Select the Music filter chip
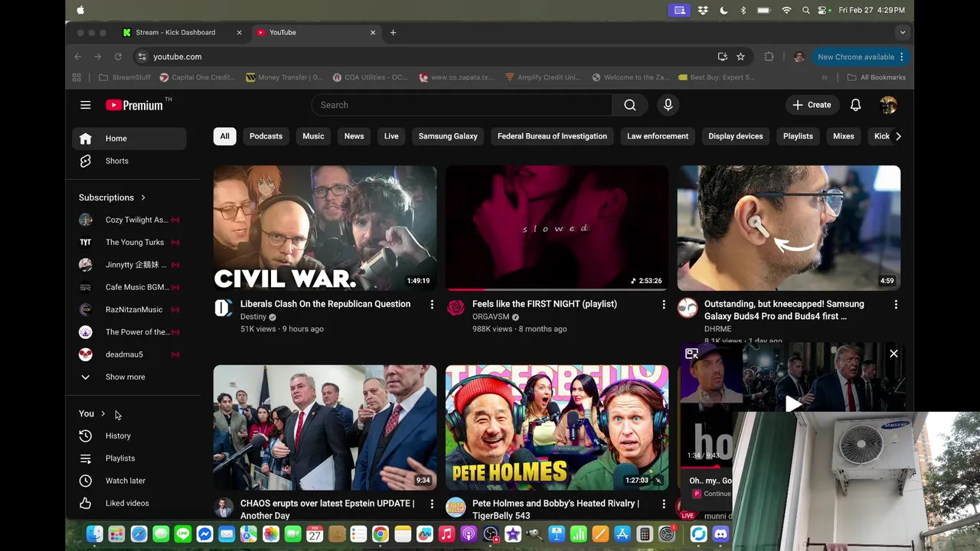 313,136
